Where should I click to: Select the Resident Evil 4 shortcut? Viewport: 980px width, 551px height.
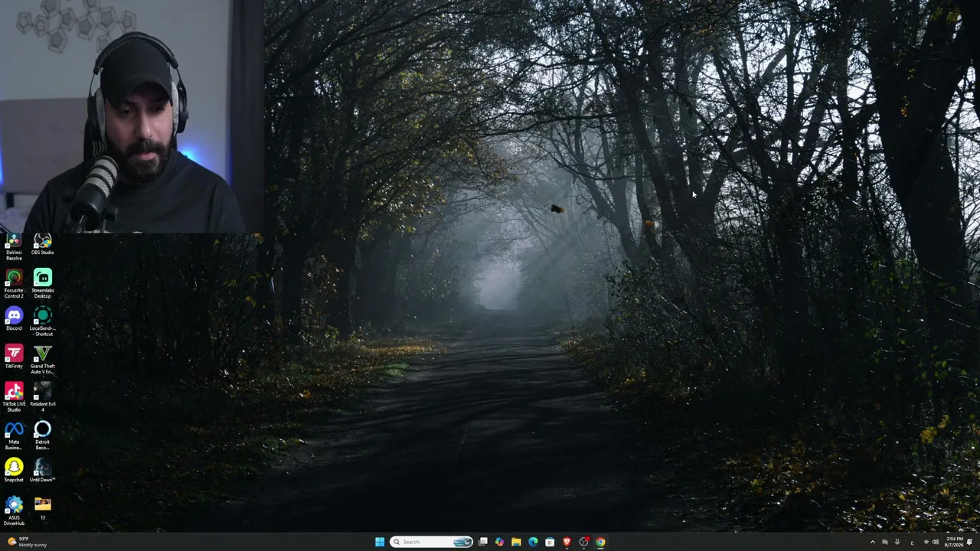pos(42,398)
